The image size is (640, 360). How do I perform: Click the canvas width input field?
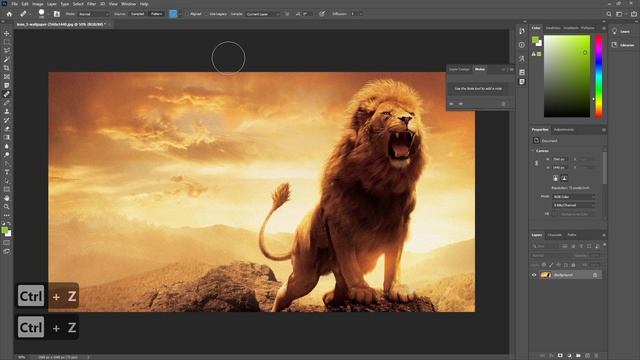tap(560, 159)
